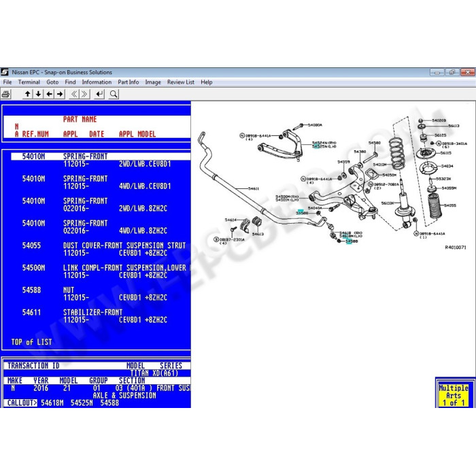Open the Help menu

point(207,82)
